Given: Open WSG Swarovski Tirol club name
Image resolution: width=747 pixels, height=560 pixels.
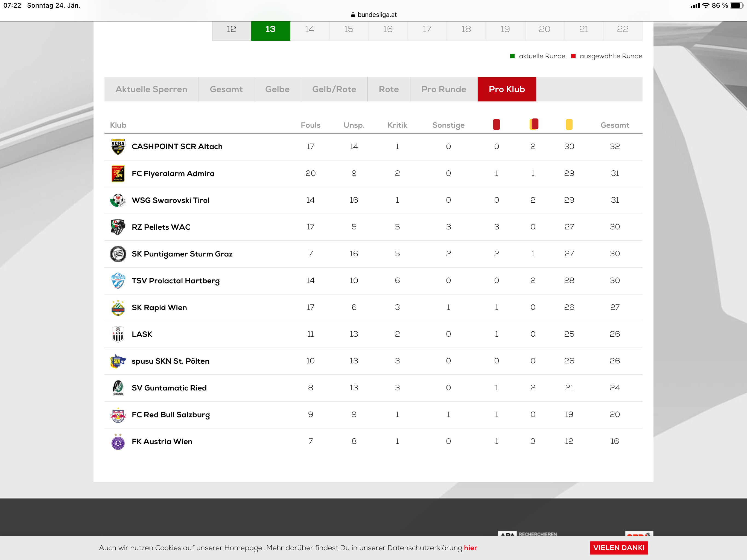Looking at the screenshot, I should pyautogui.click(x=171, y=200).
